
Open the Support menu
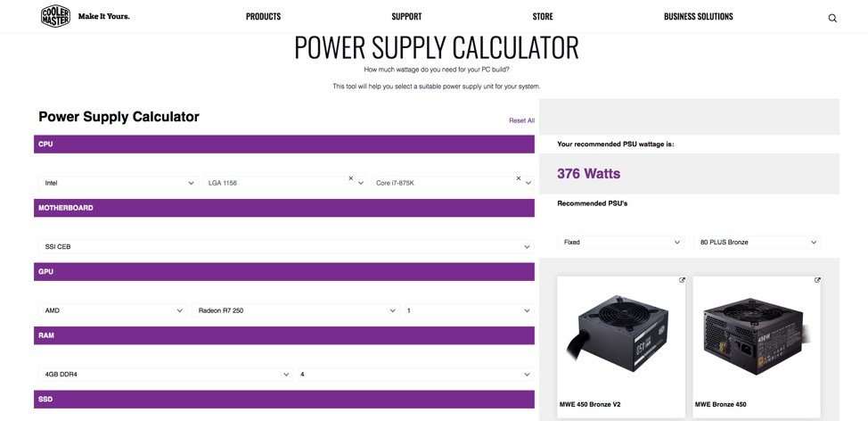point(406,17)
